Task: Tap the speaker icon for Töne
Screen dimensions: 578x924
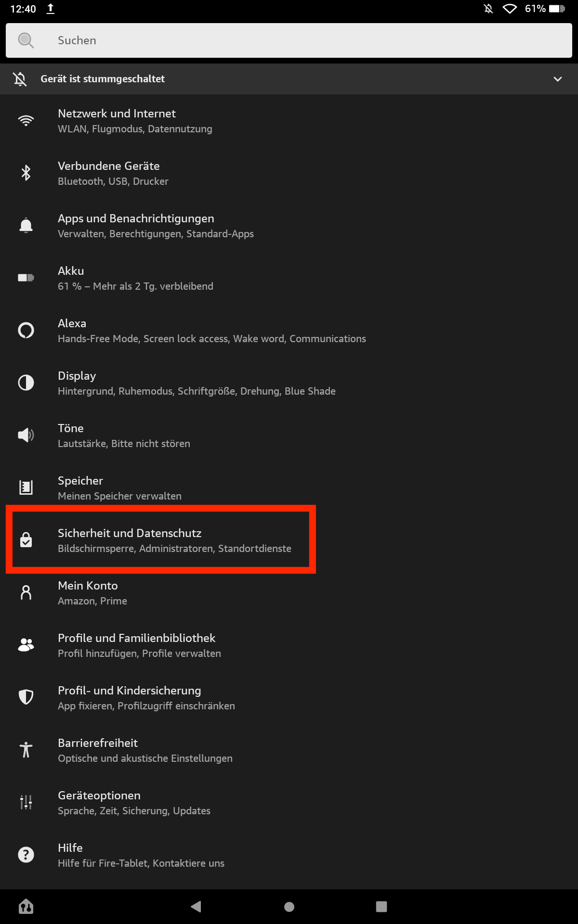Action: (x=26, y=435)
